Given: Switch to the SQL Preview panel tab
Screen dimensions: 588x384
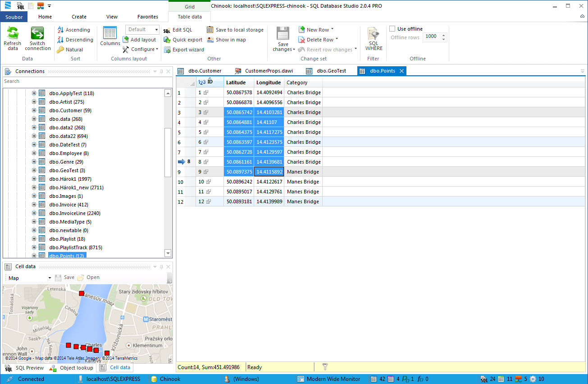Looking at the screenshot, I should point(25,368).
